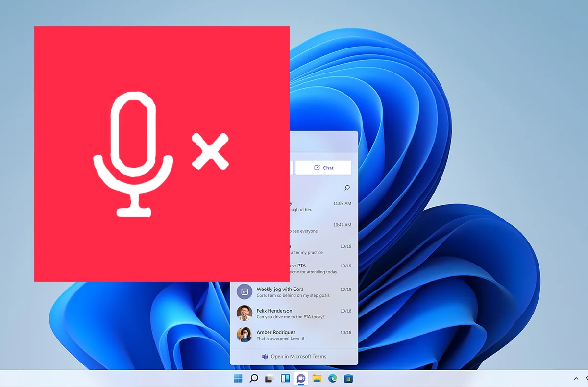
Task: Click the white X beside the microphone
Action: [x=210, y=152]
